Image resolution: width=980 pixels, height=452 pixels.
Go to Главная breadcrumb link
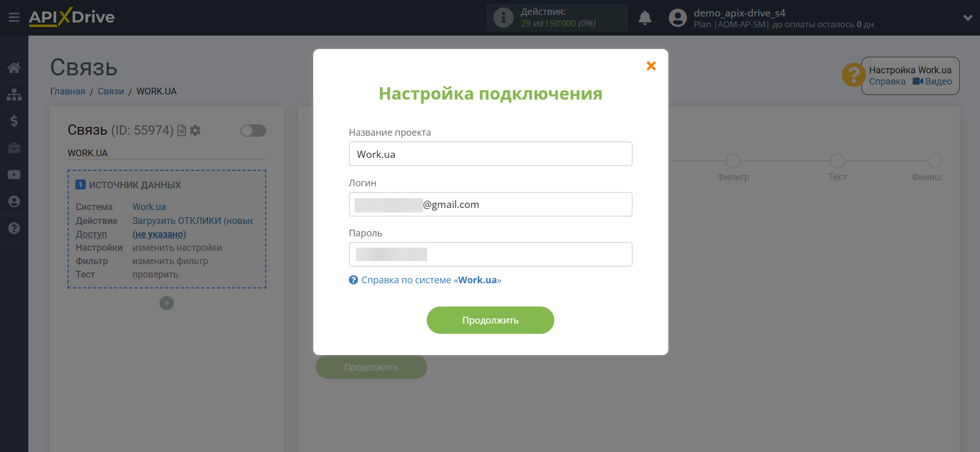(68, 91)
